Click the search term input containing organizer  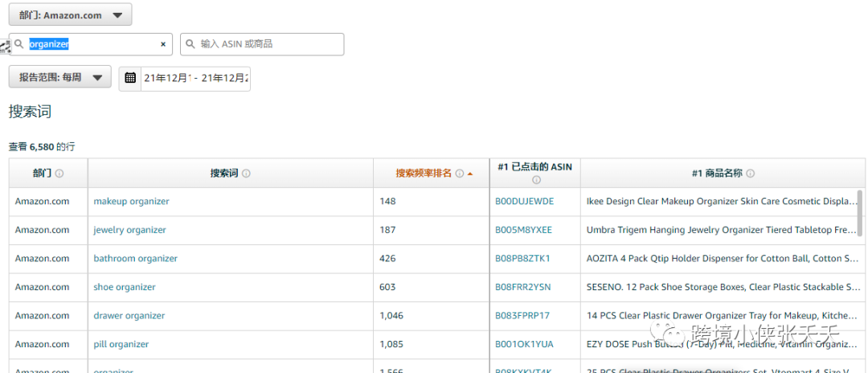pos(90,44)
